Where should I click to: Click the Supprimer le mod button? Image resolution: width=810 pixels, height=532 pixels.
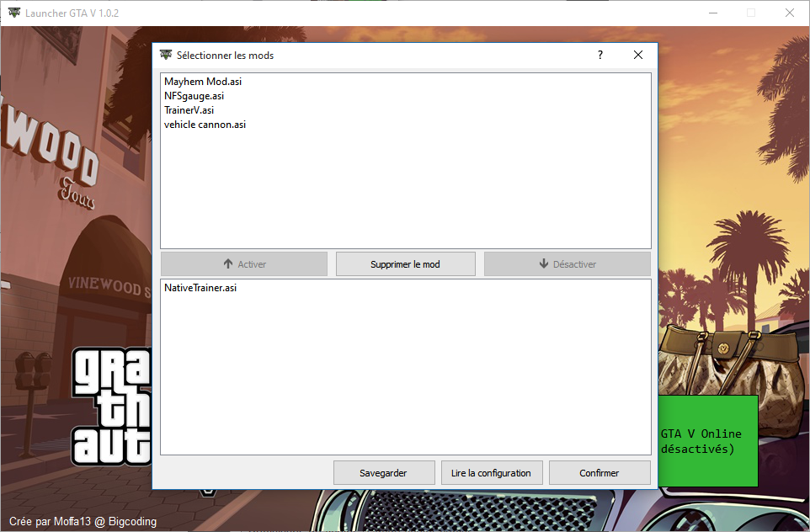[x=405, y=264]
